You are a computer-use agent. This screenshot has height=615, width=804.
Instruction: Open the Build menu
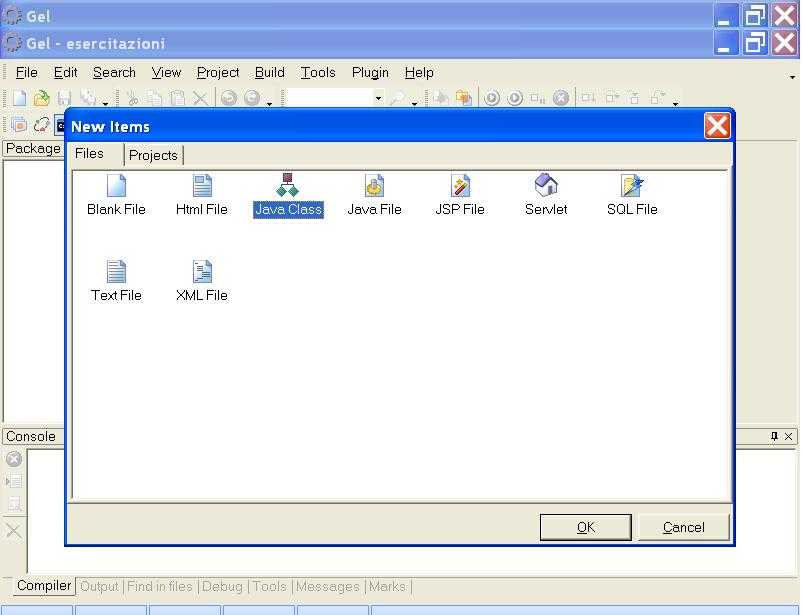point(269,72)
